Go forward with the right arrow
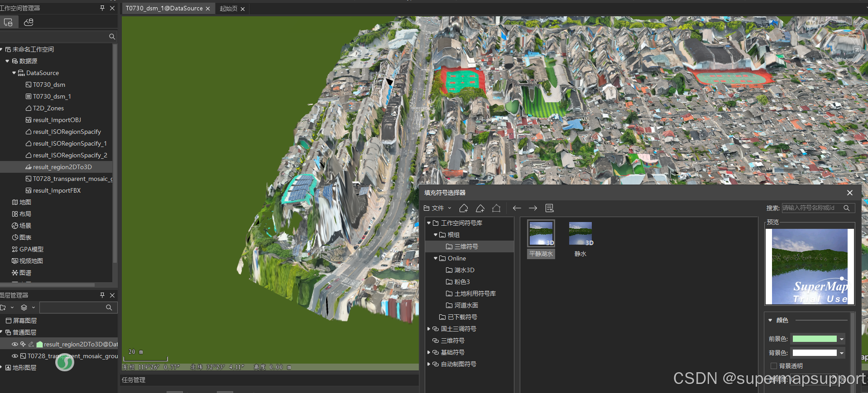868x393 pixels. (533, 208)
